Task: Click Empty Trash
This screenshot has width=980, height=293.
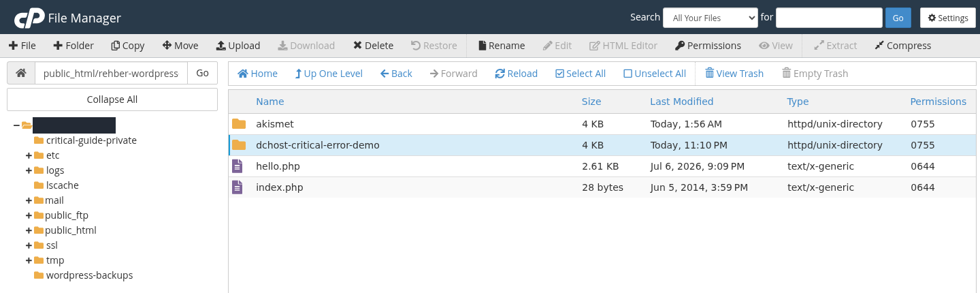Action: click(x=815, y=74)
